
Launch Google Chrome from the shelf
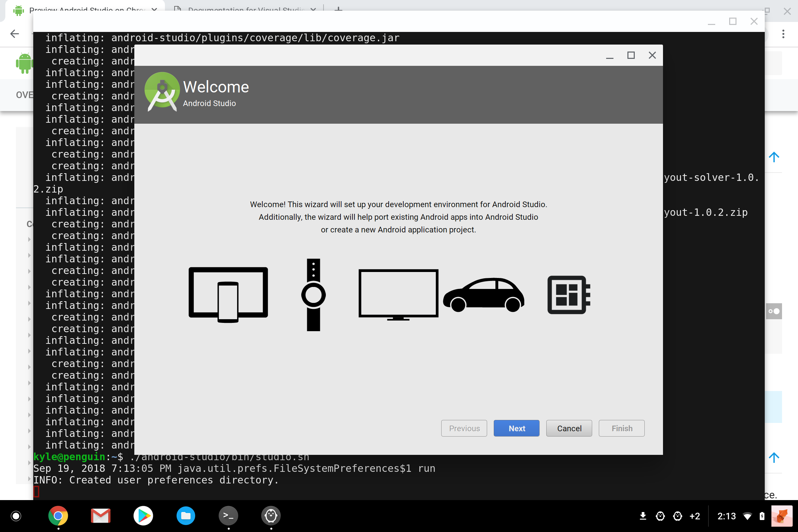tap(58, 516)
